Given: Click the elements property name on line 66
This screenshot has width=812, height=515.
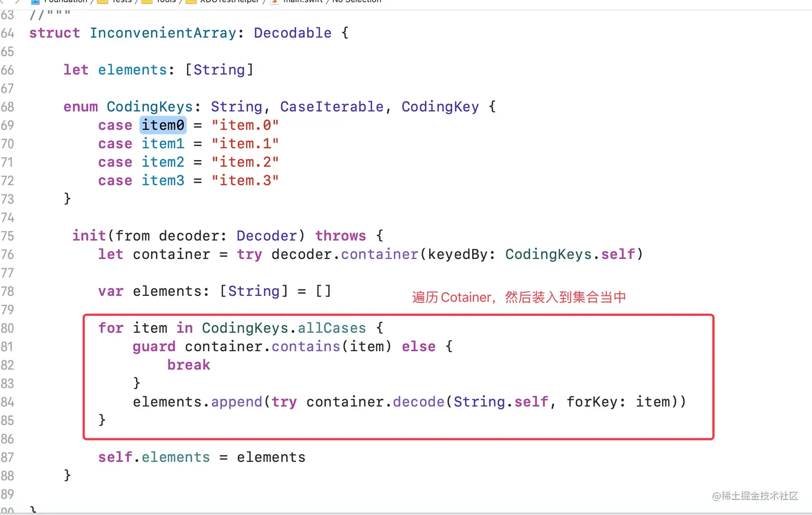Looking at the screenshot, I should (133, 70).
